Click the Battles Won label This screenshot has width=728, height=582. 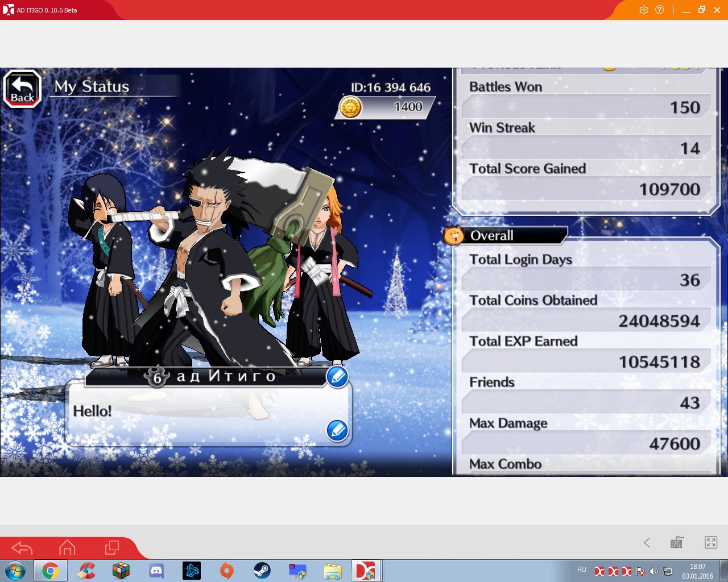click(x=506, y=87)
